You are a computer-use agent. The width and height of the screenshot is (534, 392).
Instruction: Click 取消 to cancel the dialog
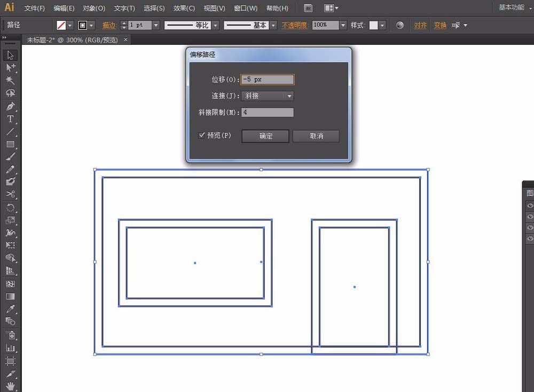coord(316,136)
